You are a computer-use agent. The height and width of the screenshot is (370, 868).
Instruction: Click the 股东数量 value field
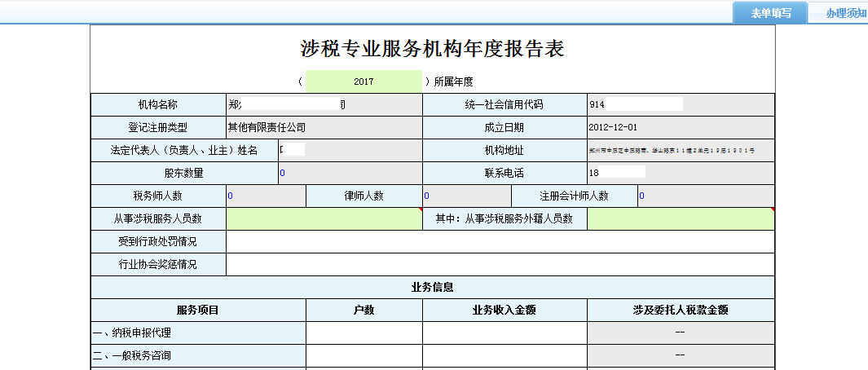(x=350, y=174)
